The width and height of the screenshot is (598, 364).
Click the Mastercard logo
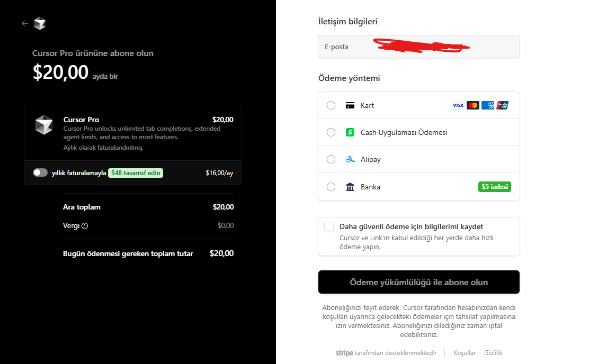click(x=473, y=105)
